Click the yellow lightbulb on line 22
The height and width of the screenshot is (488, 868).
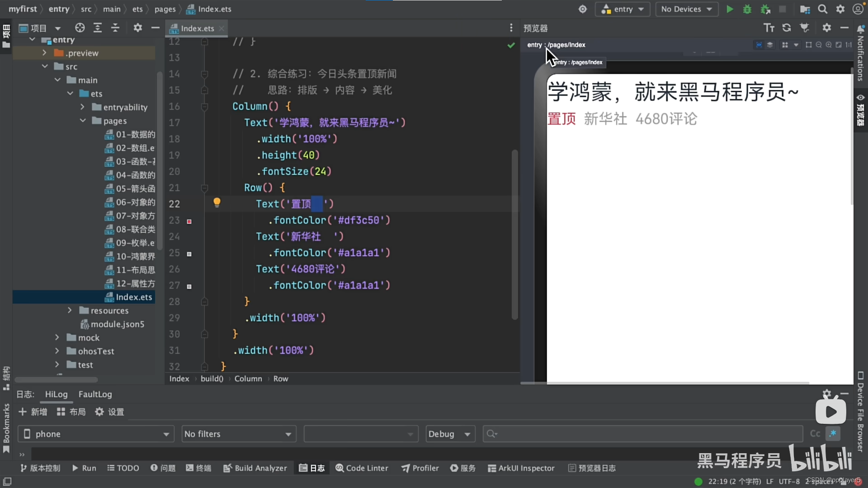(x=217, y=202)
